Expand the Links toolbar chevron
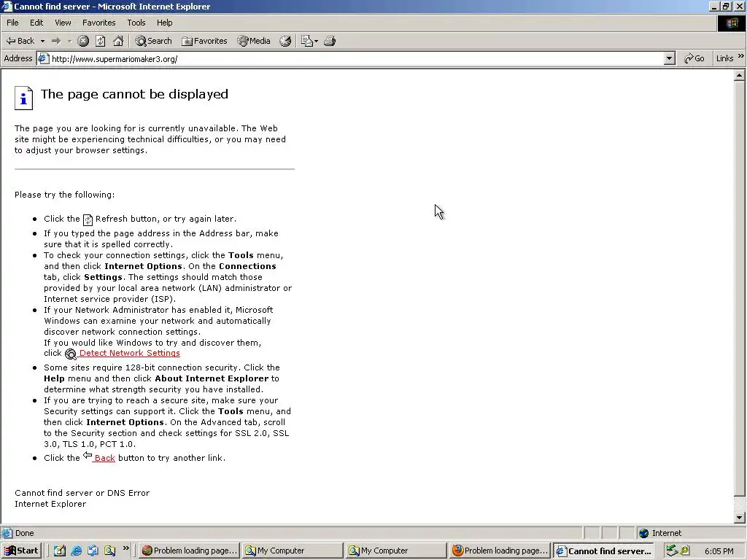This screenshot has width=747, height=560. (741, 56)
